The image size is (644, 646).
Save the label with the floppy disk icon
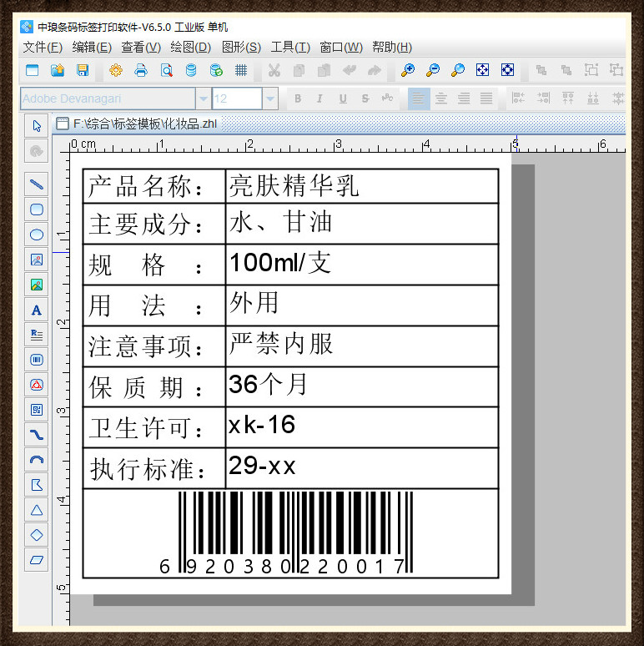coord(83,70)
